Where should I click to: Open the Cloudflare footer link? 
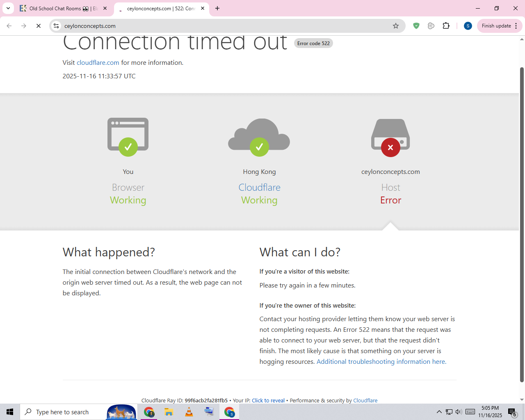coord(365,401)
